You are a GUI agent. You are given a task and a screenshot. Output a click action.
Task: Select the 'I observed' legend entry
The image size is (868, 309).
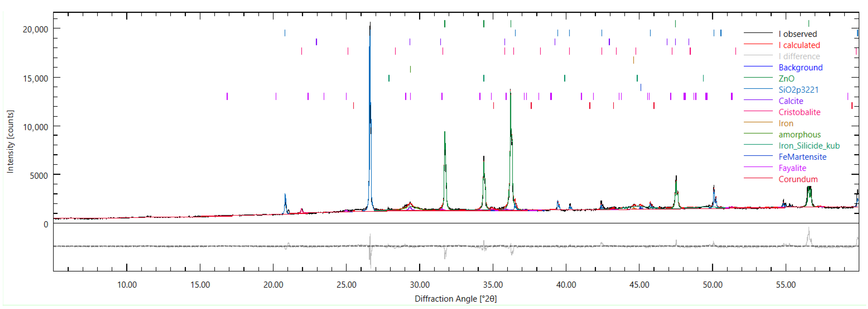[x=798, y=34]
